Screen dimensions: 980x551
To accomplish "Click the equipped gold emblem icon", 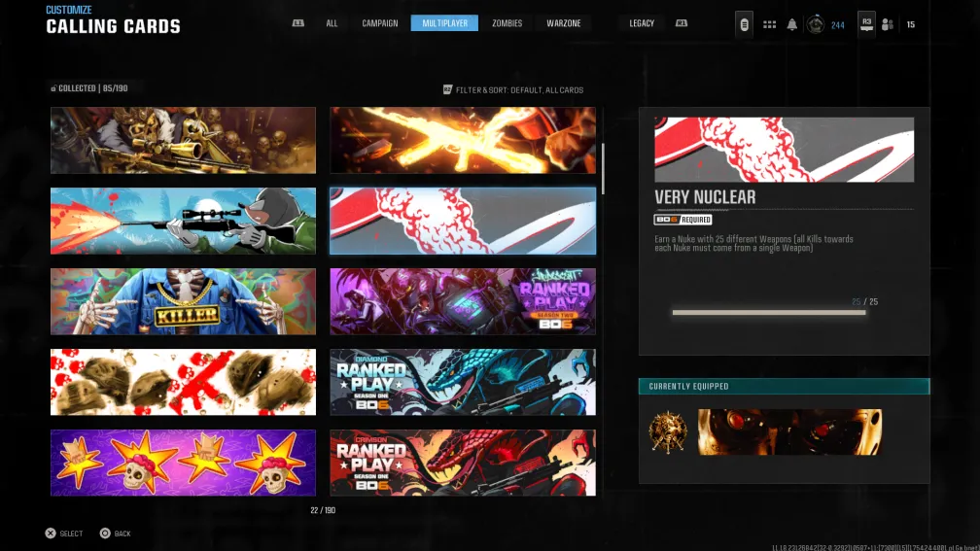I will click(x=668, y=431).
